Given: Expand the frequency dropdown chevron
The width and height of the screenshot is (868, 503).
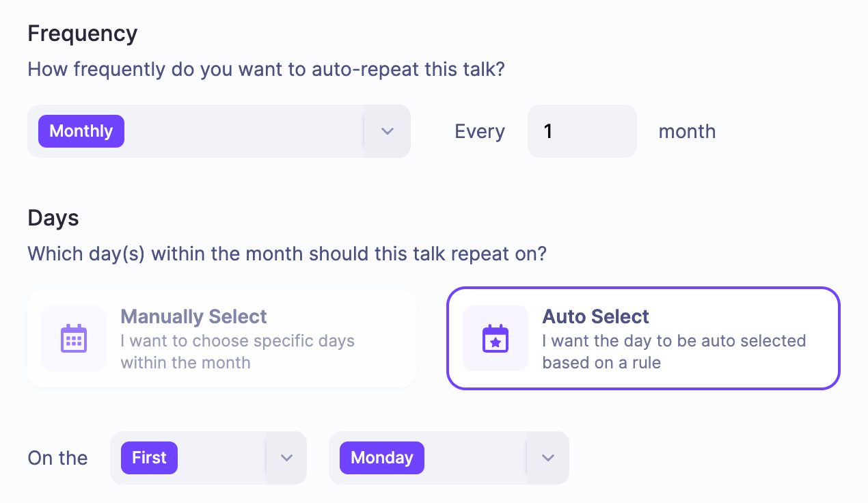Looking at the screenshot, I should (388, 131).
